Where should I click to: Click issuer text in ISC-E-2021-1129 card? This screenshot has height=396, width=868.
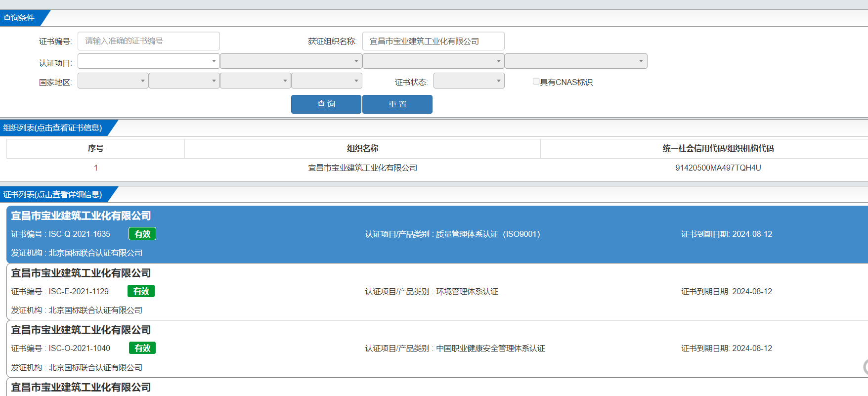tap(77, 310)
